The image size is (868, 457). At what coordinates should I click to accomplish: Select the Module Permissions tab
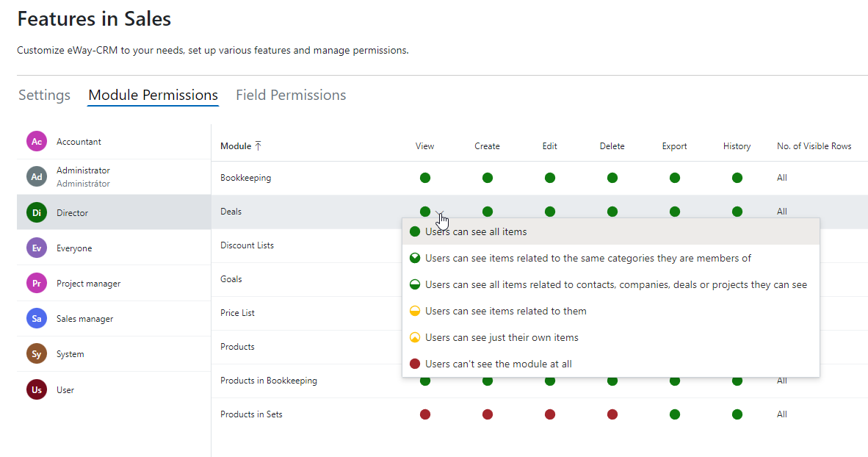pos(153,96)
